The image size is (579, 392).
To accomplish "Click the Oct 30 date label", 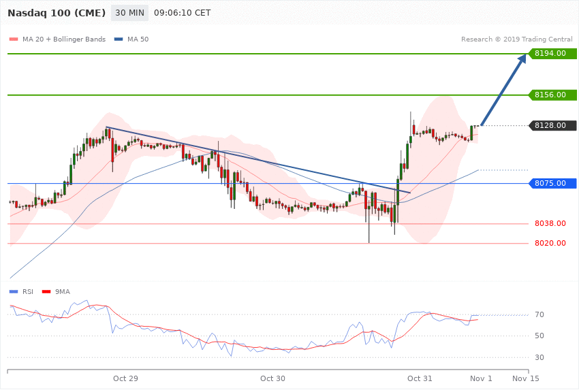I will [x=272, y=378].
